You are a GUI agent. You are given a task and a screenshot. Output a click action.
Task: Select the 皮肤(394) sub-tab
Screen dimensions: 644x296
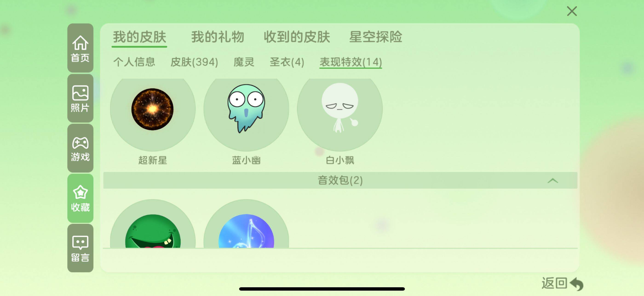(194, 62)
